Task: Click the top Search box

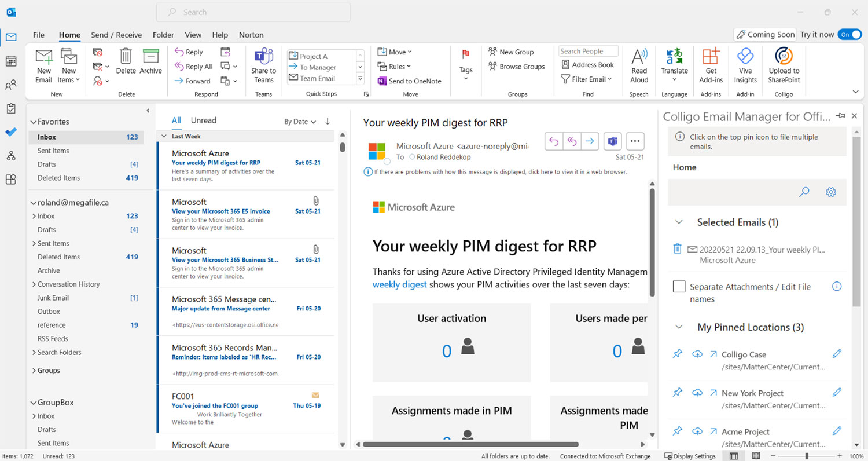Action: coord(253,12)
